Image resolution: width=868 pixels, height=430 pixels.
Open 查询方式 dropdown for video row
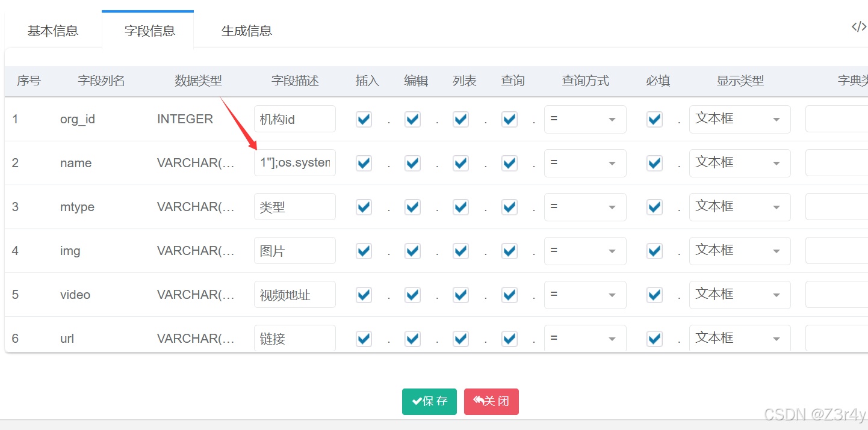585,295
